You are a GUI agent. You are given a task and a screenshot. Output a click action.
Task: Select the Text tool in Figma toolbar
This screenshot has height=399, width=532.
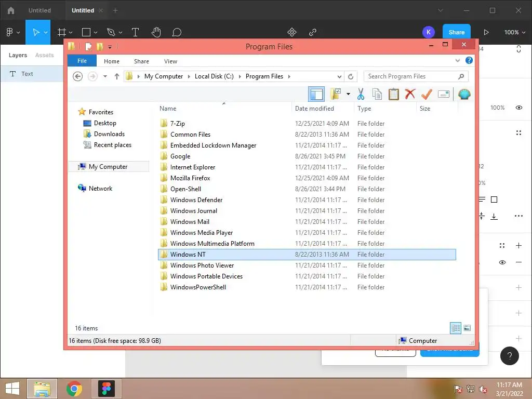click(x=135, y=32)
